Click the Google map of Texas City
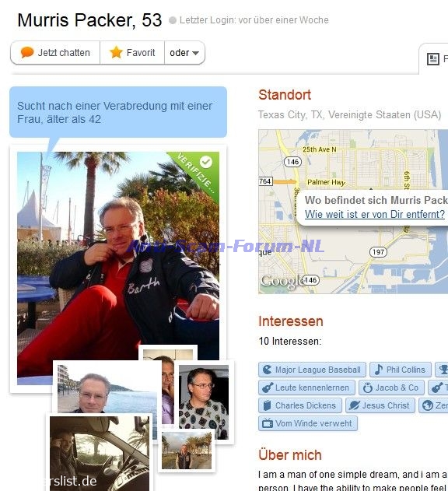 pos(353,212)
